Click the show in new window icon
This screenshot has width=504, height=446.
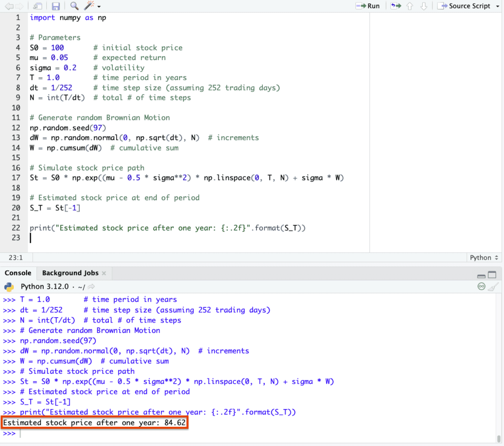(37, 6)
